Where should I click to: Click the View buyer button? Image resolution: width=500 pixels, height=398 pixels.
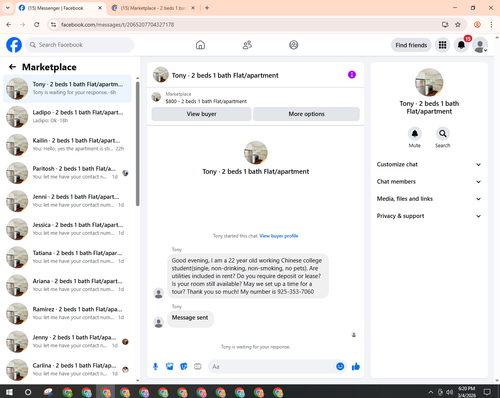click(201, 114)
